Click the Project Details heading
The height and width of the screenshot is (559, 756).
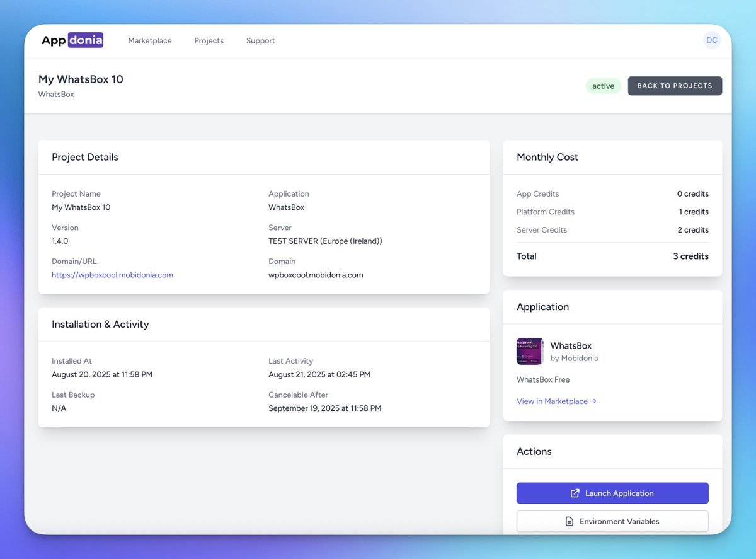[x=85, y=157]
